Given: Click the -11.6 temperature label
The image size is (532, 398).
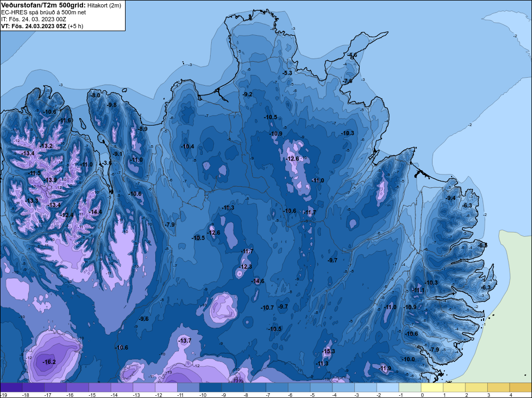Looking at the screenshot, I should (x=65, y=120).
